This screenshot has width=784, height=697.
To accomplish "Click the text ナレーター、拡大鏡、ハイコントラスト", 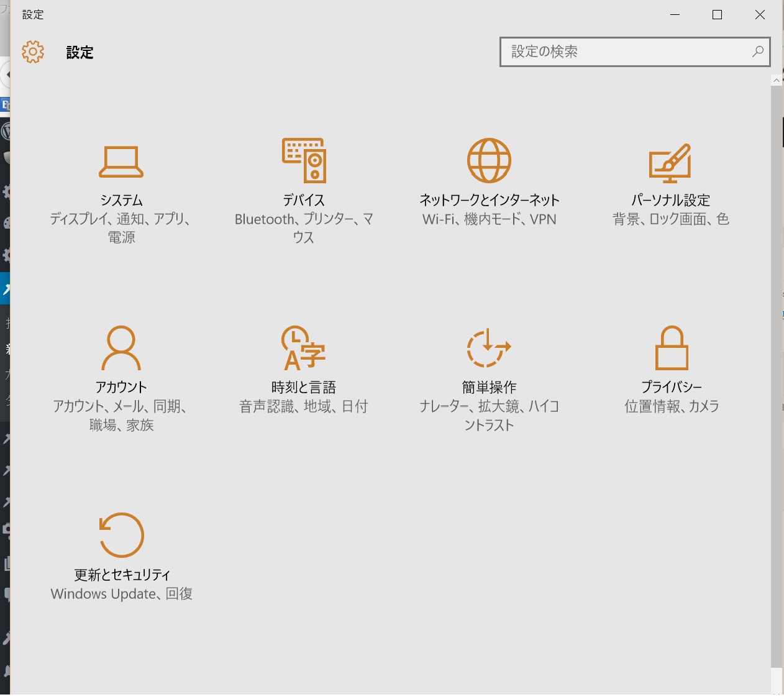I will pos(490,416).
